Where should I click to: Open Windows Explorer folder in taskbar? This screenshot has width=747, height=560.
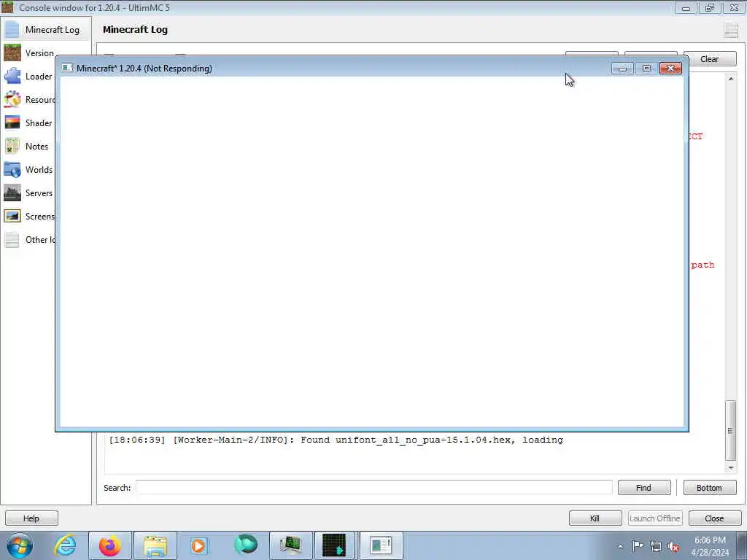tap(155, 545)
